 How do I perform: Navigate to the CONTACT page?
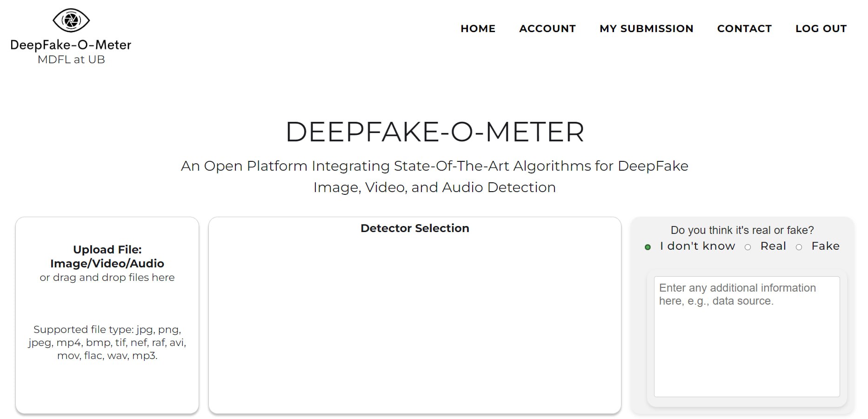(744, 29)
